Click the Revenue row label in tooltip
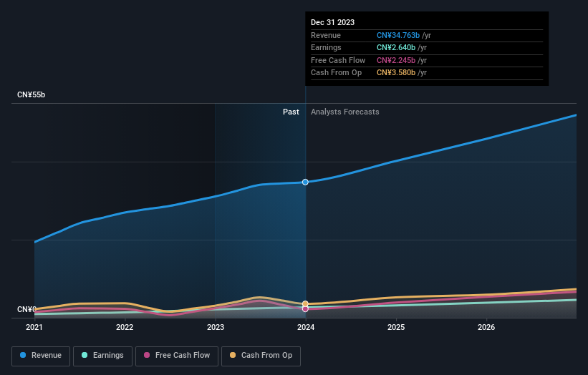This screenshot has height=375, width=588. click(325, 35)
